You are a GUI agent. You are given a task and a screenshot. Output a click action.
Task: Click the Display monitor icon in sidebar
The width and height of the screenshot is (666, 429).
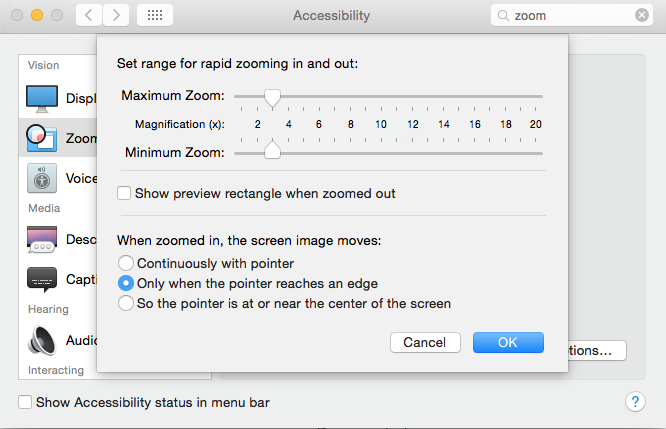42,98
